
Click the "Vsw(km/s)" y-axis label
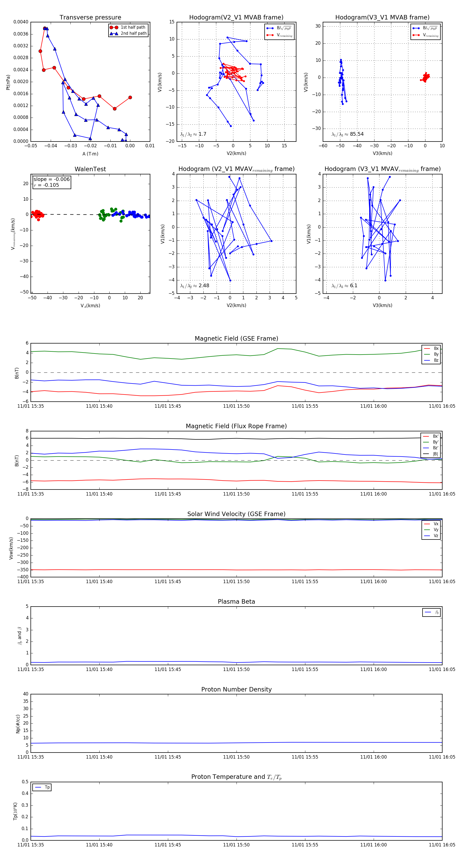(x=11, y=548)
